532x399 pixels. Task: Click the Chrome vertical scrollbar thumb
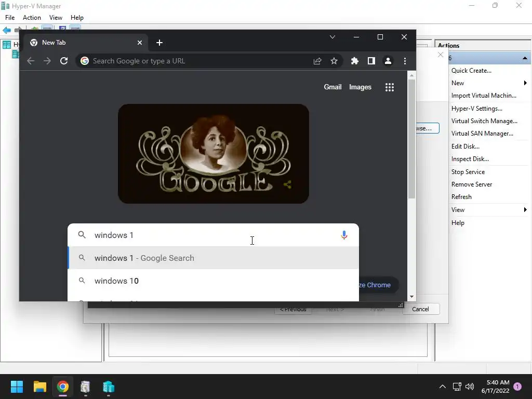(x=411, y=139)
